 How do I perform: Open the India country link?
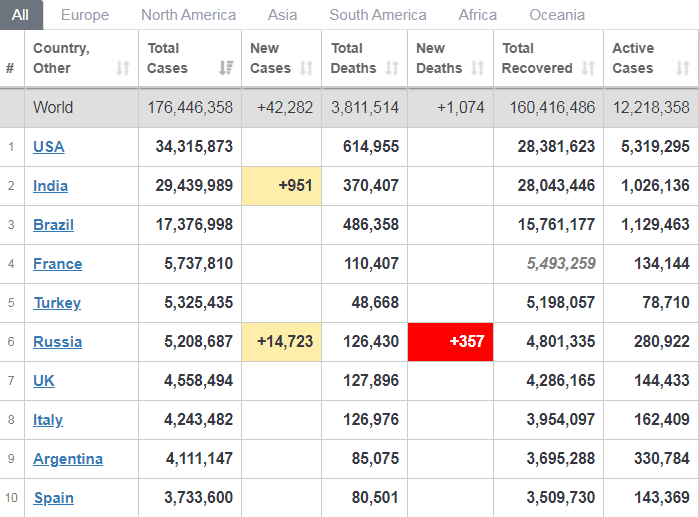click(50, 186)
